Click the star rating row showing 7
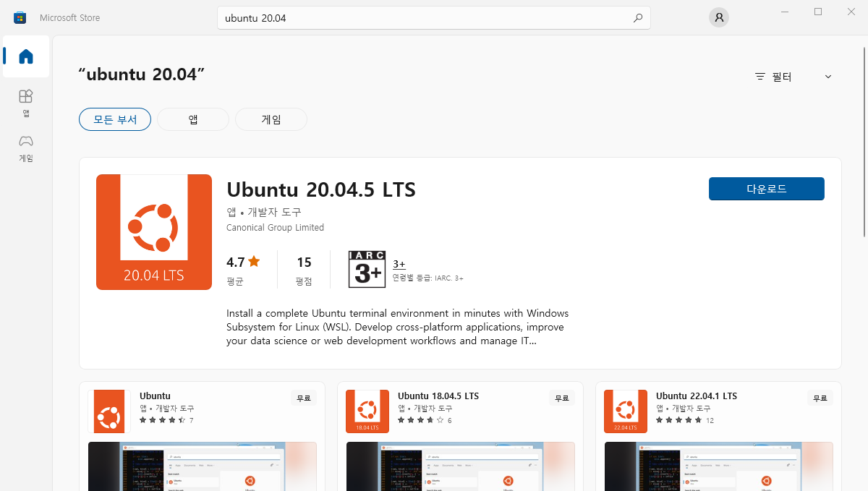Viewport: 868px width, 491px height. point(166,420)
